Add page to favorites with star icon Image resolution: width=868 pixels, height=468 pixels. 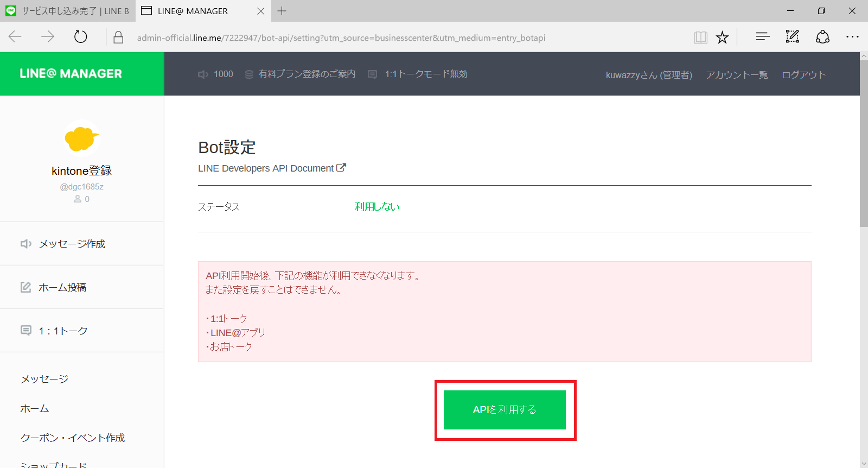click(722, 37)
